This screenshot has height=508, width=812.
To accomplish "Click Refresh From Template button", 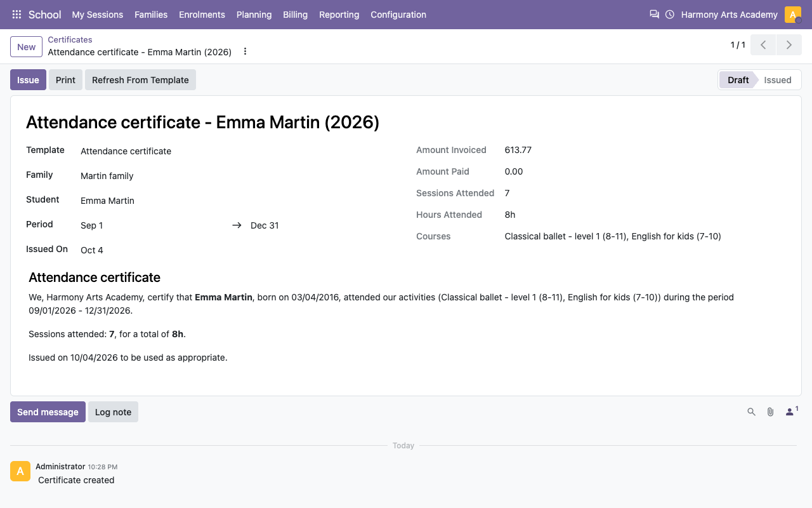I will pyautogui.click(x=140, y=80).
